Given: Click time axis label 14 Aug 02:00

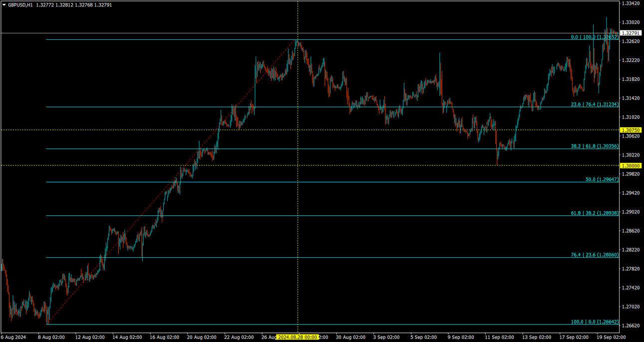Looking at the screenshot, I should (x=127, y=338).
